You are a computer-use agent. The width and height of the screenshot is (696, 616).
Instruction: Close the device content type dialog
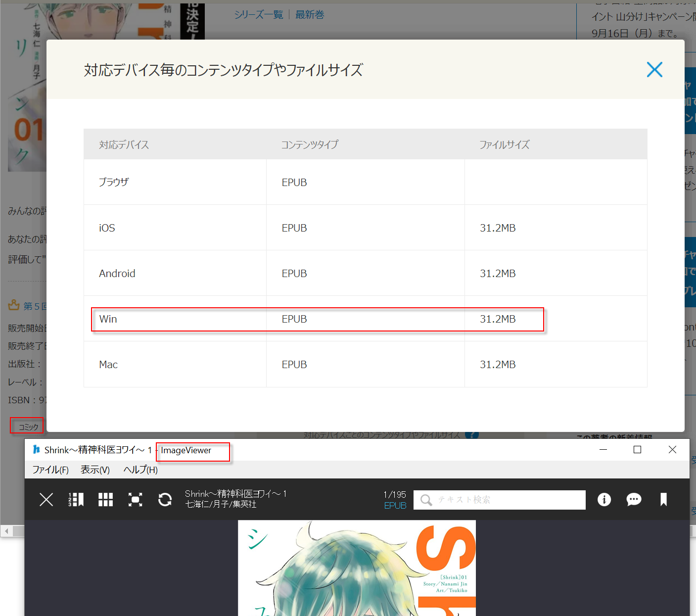[654, 70]
